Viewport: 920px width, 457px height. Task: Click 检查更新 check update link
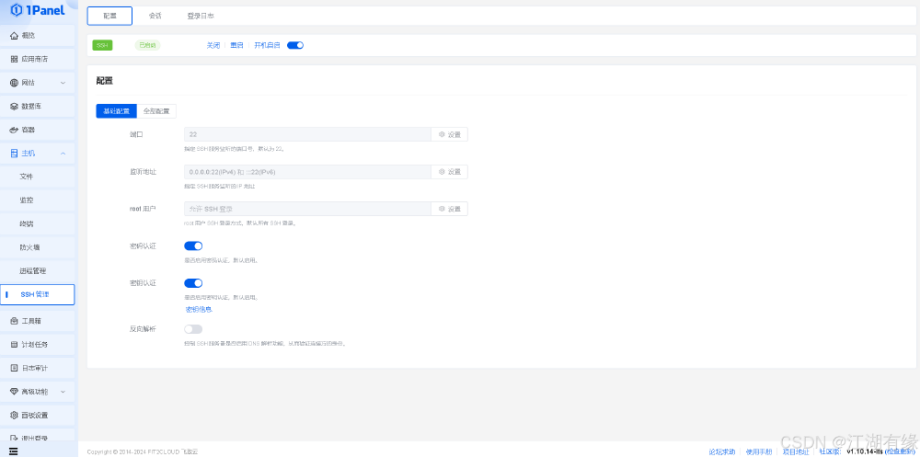pyautogui.click(x=899, y=452)
